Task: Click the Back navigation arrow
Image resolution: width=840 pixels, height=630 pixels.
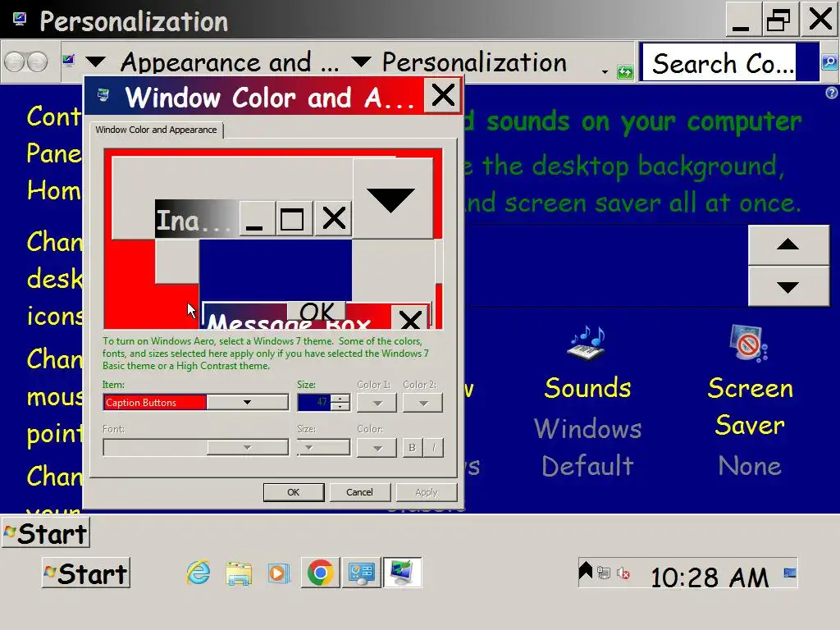Action: [15, 62]
